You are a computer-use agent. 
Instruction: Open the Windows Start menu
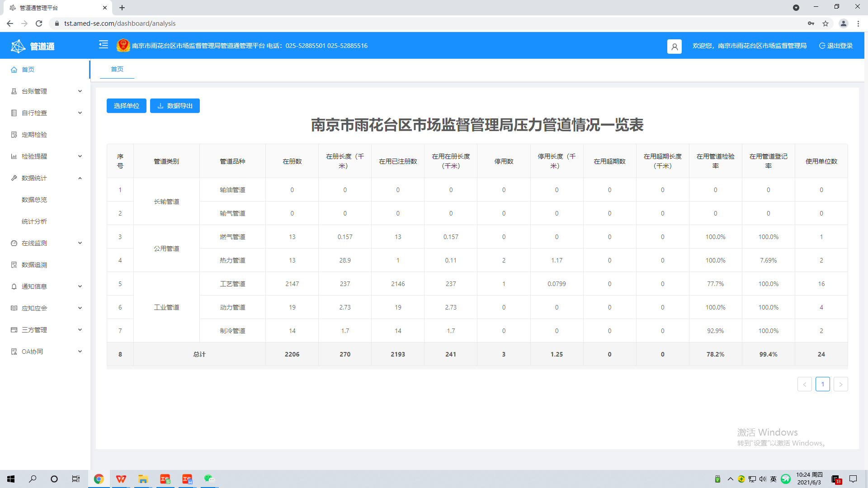click(x=11, y=479)
